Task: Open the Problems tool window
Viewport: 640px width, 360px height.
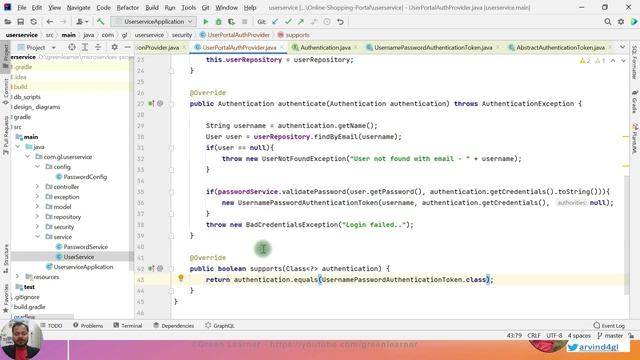Action: tap(88, 326)
